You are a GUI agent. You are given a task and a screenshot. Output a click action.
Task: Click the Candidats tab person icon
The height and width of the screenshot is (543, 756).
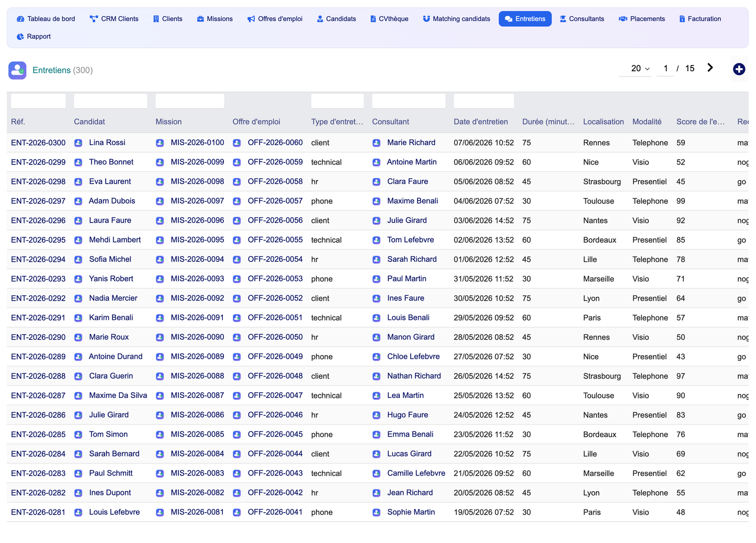[320, 19]
